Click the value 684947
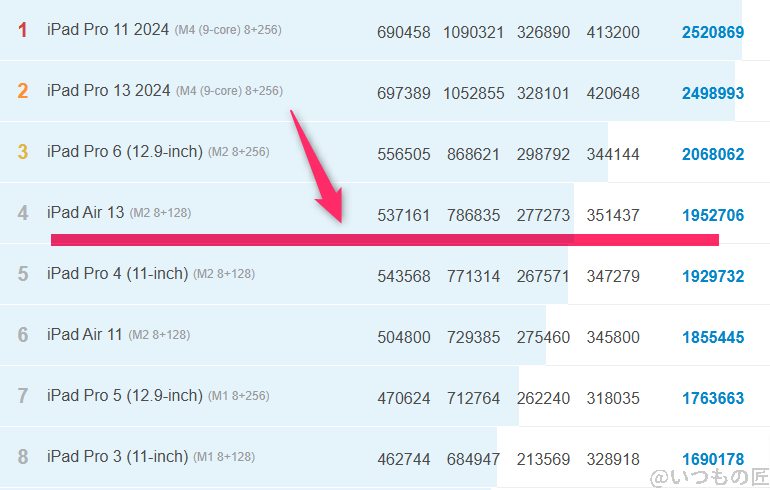Image resolution: width=770 pixels, height=490 pixels. tap(473, 459)
